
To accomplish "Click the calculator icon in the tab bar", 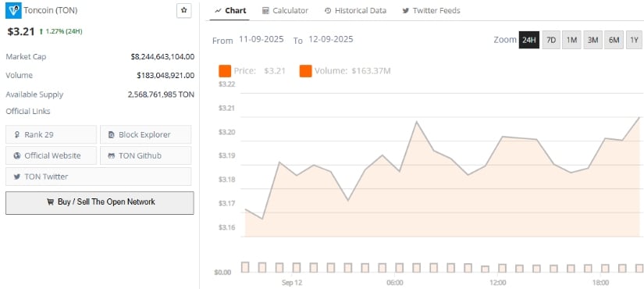I will pyautogui.click(x=265, y=10).
